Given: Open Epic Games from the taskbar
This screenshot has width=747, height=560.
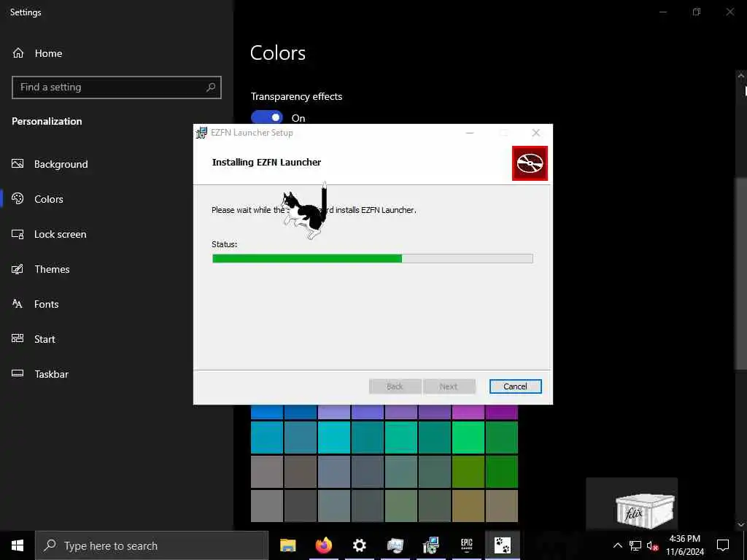Looking at the screenshot, I should coord(466,545).
